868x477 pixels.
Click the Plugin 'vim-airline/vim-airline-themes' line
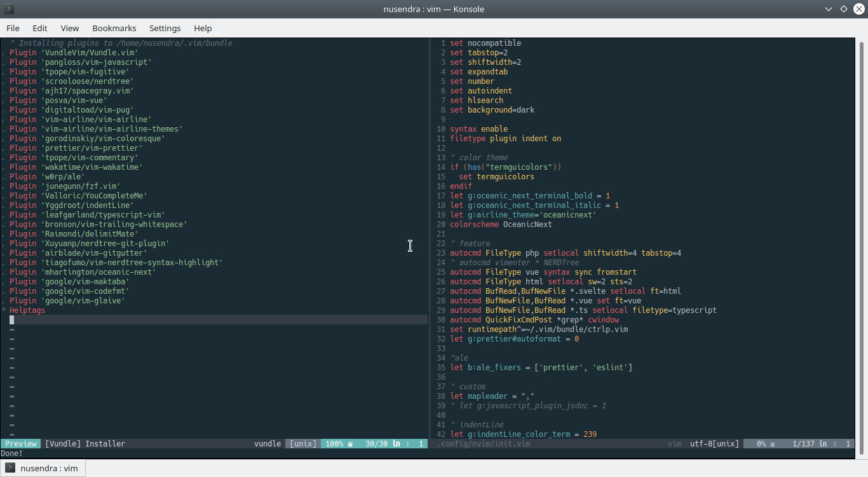click(96, 129)
